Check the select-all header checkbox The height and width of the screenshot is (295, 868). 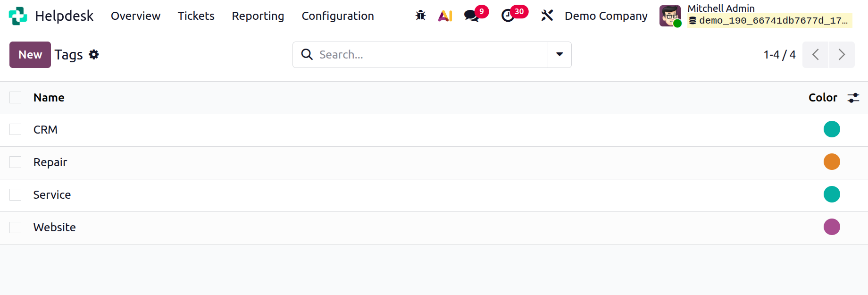[16, 98]
